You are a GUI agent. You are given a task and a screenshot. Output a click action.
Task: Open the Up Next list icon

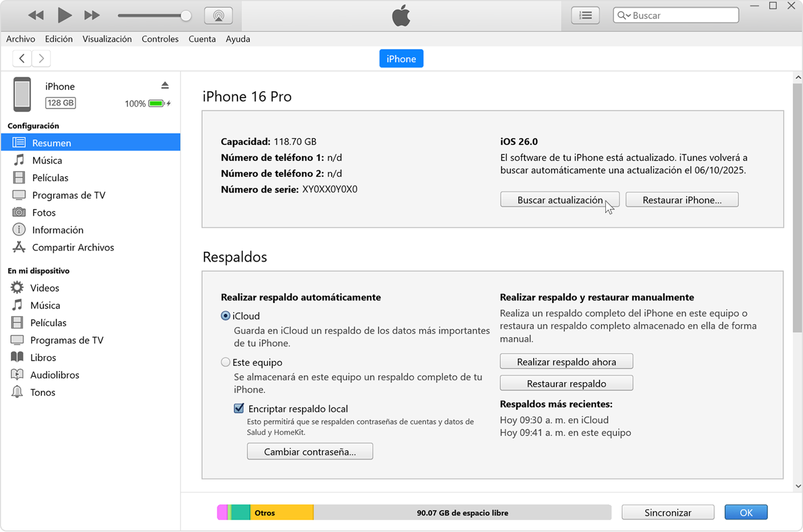586,15
